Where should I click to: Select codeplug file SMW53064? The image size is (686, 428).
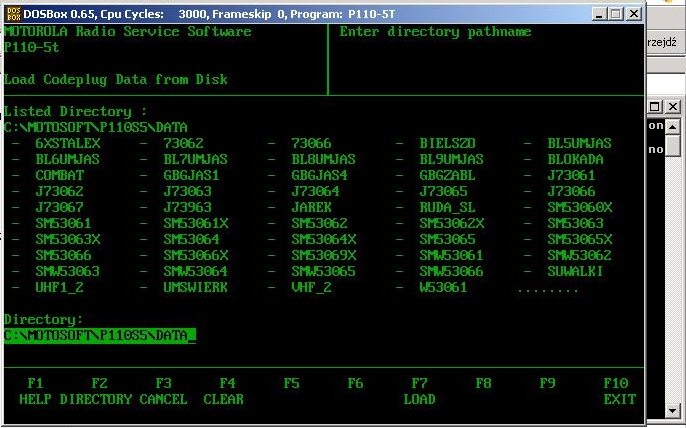coord(196,271)
